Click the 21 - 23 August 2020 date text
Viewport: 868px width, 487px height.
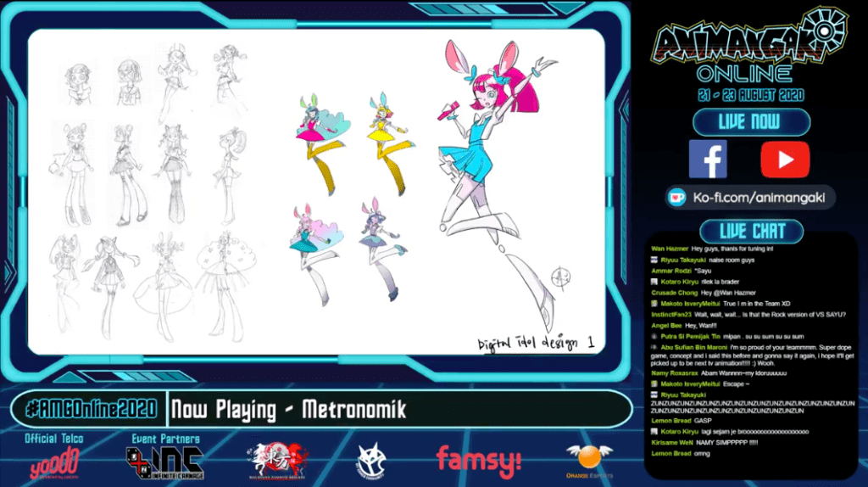(x=751, y=95)
